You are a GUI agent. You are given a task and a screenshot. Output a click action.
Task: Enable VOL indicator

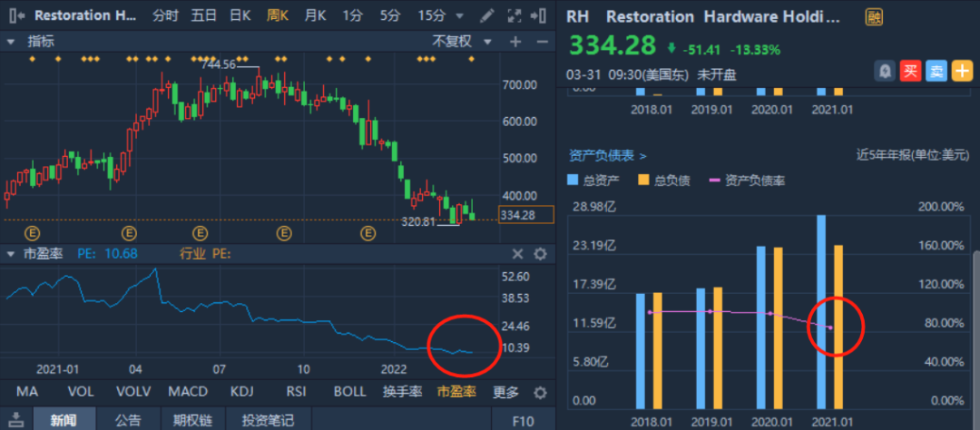click(x=81, y=392)
